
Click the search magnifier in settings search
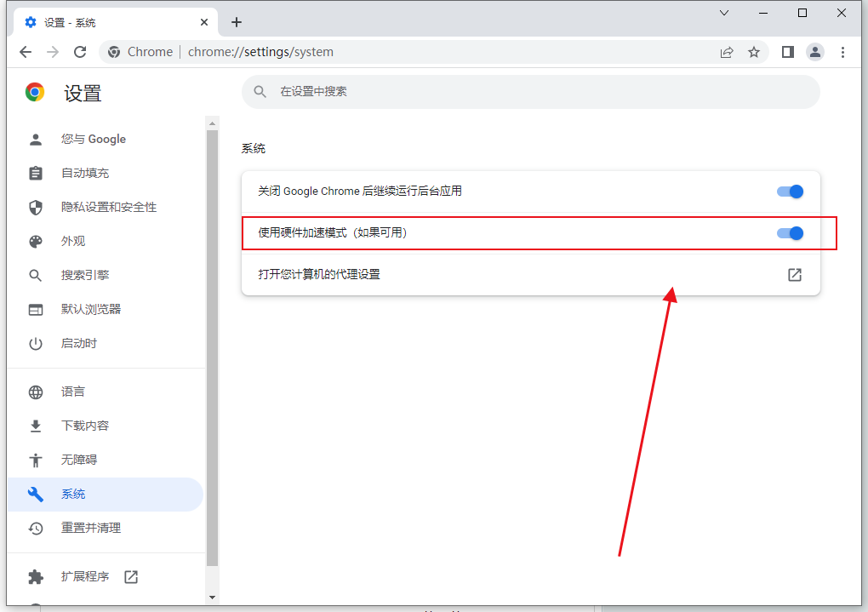(x=260, y=92)
